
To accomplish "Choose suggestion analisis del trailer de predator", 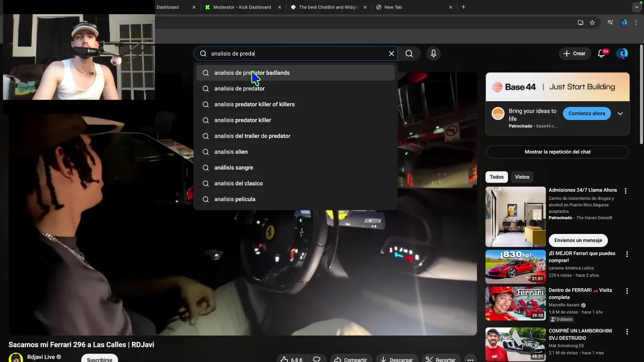I will 296,136.
